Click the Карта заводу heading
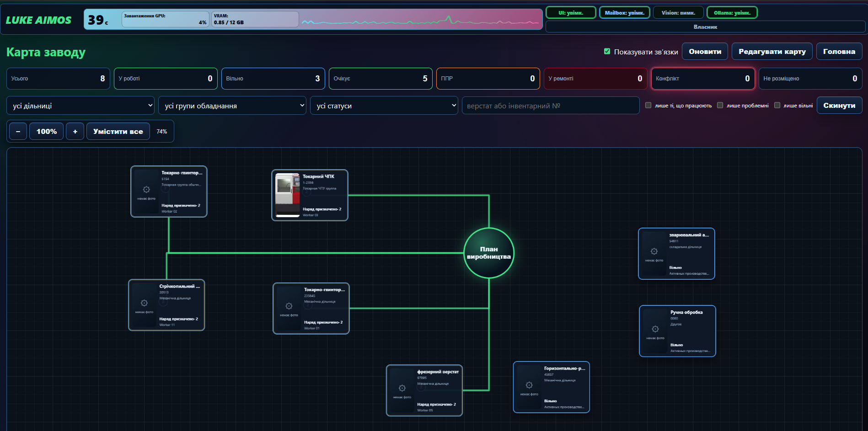The height and width of the screenshot is (431, 868). tap(46, 52)
